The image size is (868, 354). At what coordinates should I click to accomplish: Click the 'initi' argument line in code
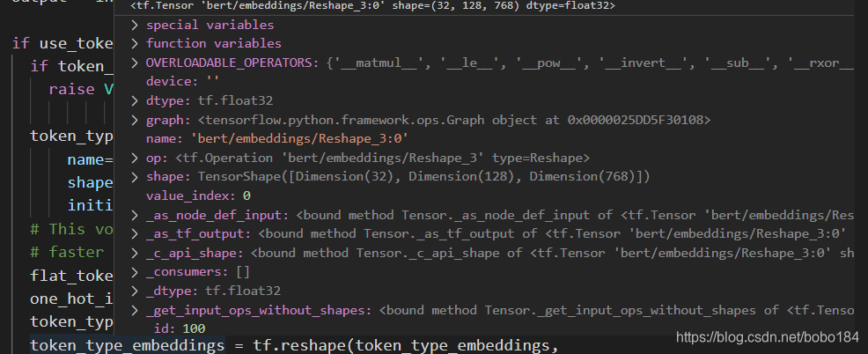[x=90, y=205]
